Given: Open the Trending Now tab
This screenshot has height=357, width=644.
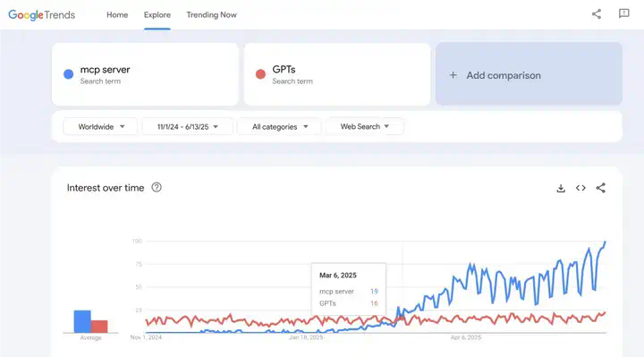Looking at the screenshot, I should pyautogui.click(x=211, y=15).
